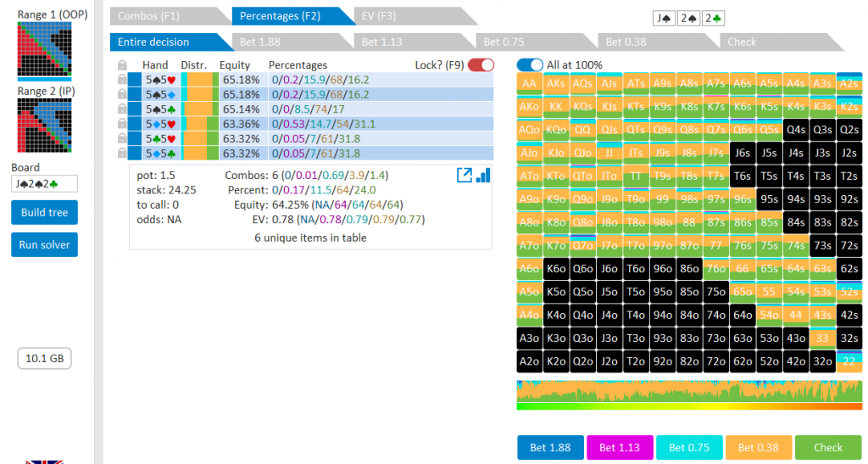868x464 pixels.
Task: Lock the 5♣5♥ hand row
Action: click(x=122, y=138)
